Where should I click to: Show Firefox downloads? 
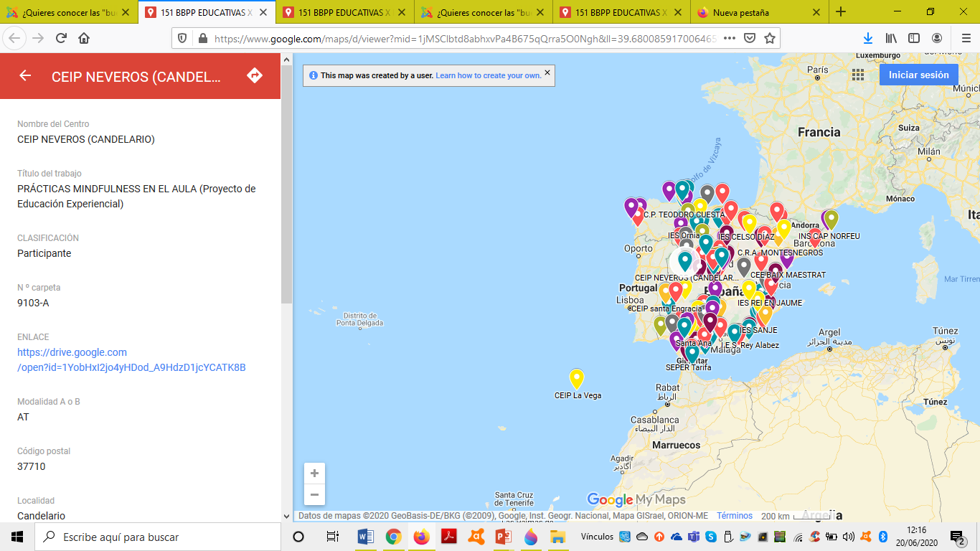point(868,38)
